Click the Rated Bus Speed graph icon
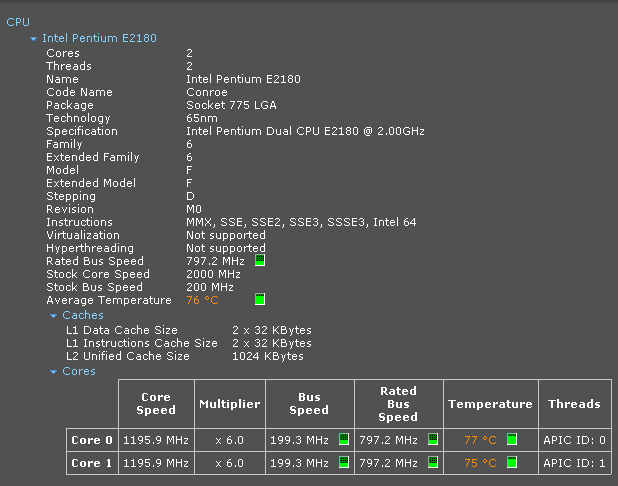 (x=260, y=260)
